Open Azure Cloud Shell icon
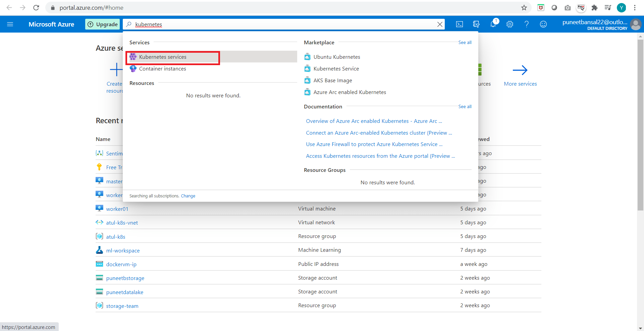Screen dimensions: 644x331 [x=460, y=24]
